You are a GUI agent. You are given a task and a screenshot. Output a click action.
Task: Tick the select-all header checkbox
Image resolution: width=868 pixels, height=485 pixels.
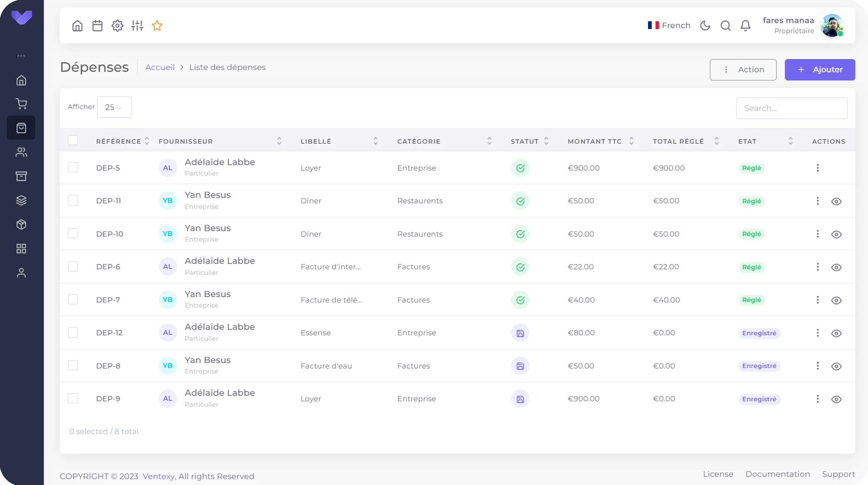(73, 141)
